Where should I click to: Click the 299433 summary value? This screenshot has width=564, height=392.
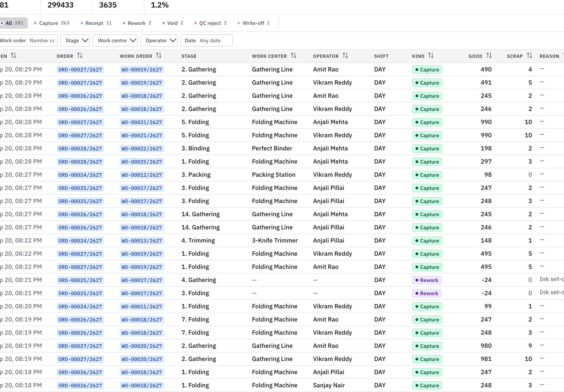pyautogui.click(x=61, y=5)
